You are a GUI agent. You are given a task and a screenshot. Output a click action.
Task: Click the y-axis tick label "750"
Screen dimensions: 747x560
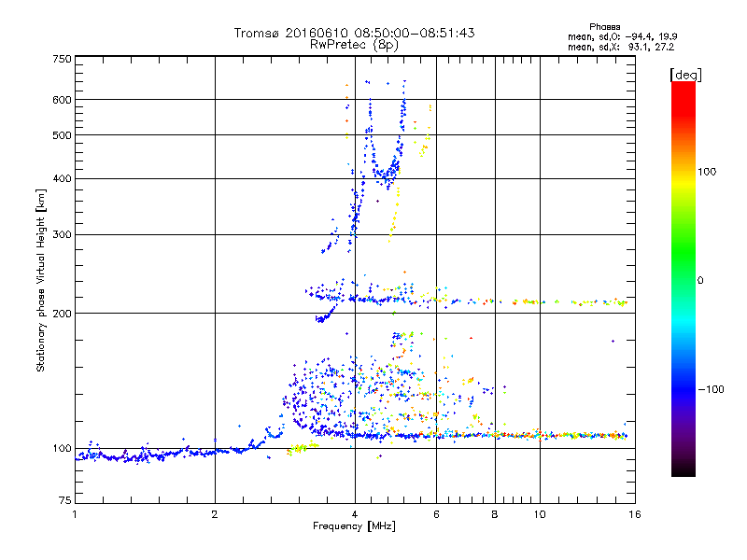[x=62, y=59]
